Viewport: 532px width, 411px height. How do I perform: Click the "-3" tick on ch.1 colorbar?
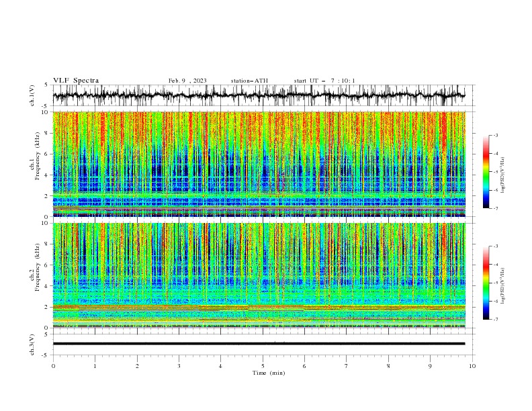[495, 135]
